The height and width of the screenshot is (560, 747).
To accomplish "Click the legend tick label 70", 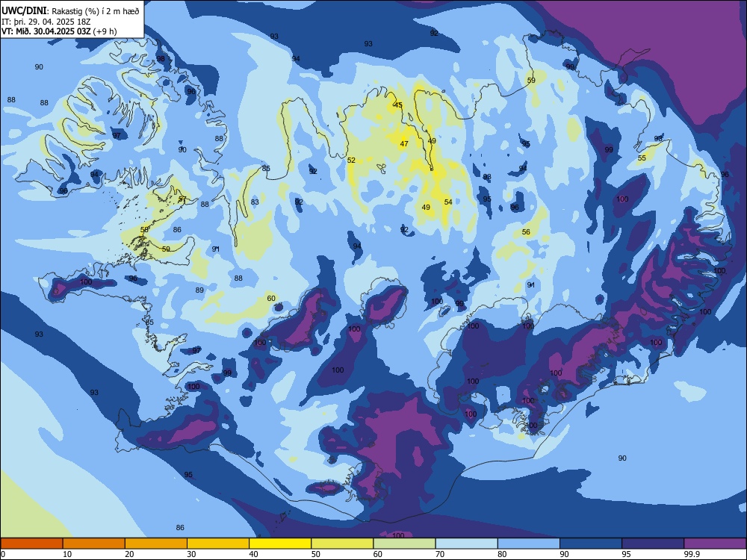I will click(440, 554).
